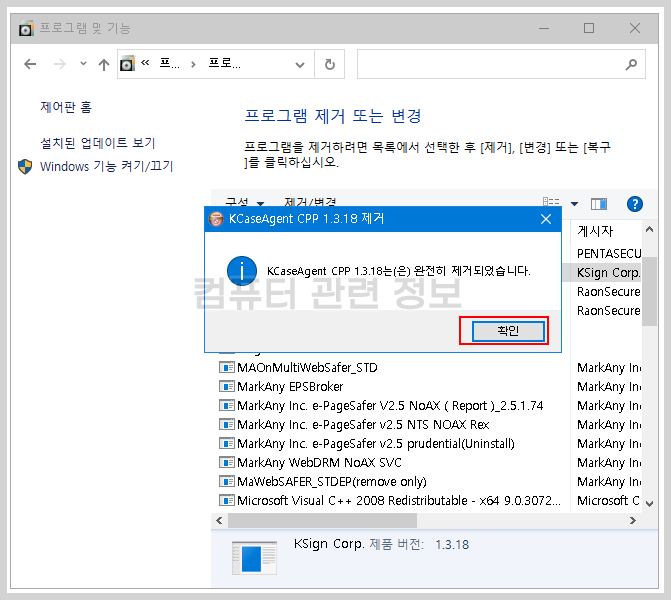671x600 pixels.
Task: Click the 프로... breadcrumb segment
Action: coord(224,64)
